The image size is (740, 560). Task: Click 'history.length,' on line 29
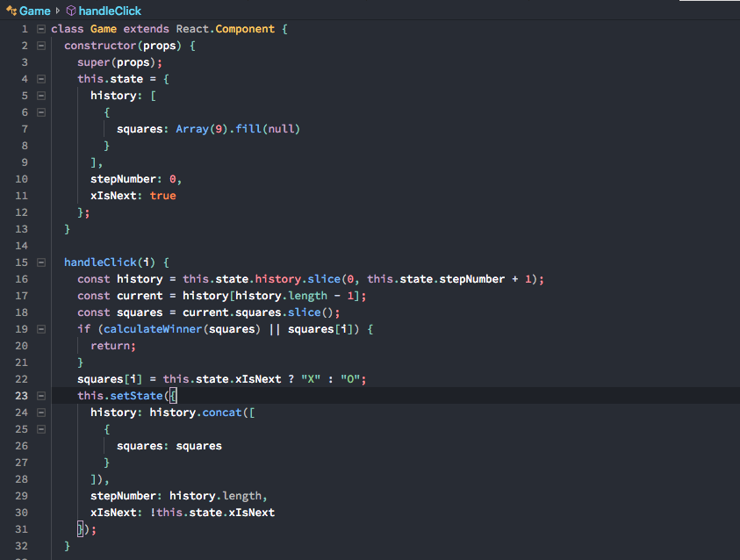tap(219, 496)
